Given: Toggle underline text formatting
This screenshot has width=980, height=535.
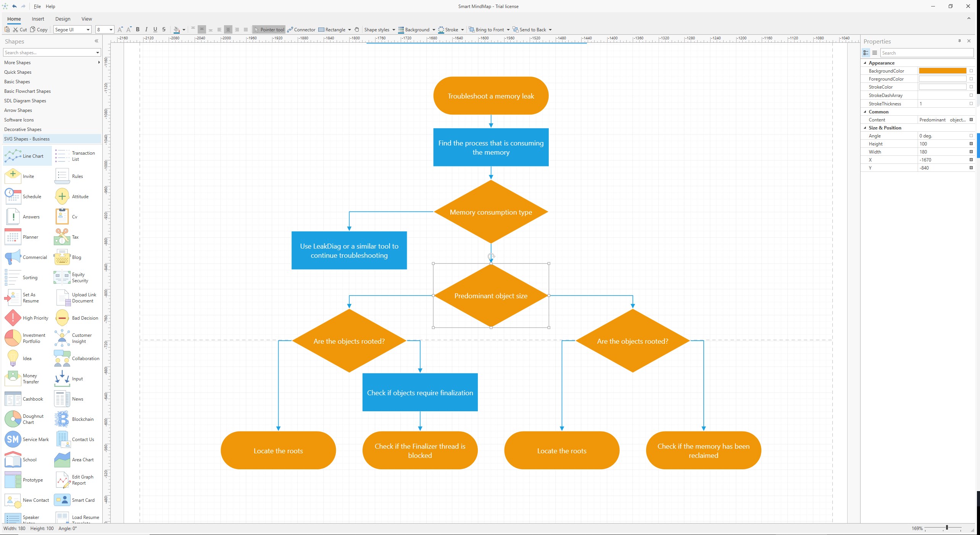Looking at the screenshot, I should tap(155, 29).
